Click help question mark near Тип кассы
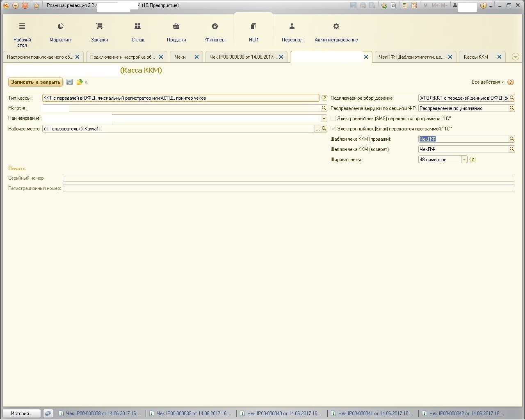The width and height of the screenshot is (525, 420). pyautogui.click(x=324, y=98)
